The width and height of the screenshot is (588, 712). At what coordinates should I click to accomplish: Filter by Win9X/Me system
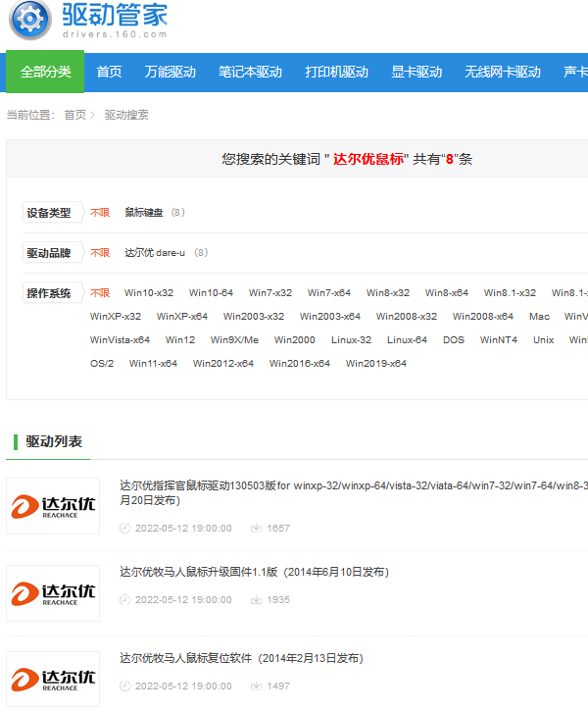pyautogui.click(x=234, y=340)
